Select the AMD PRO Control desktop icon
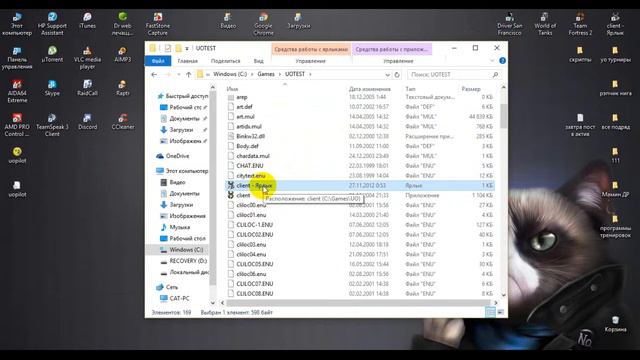 pos(17,125)
